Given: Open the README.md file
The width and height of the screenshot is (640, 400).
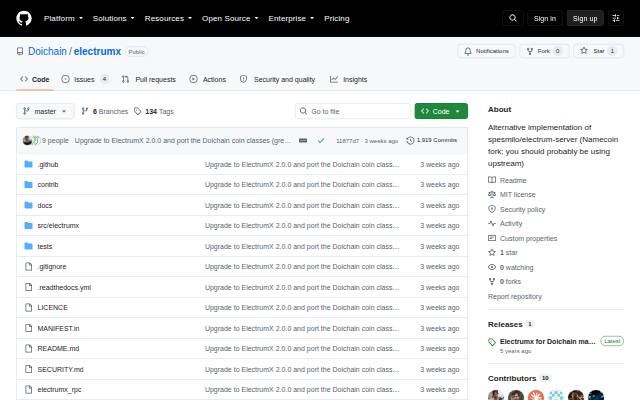Looking at the screenshot, I should [x=58, y=349].
